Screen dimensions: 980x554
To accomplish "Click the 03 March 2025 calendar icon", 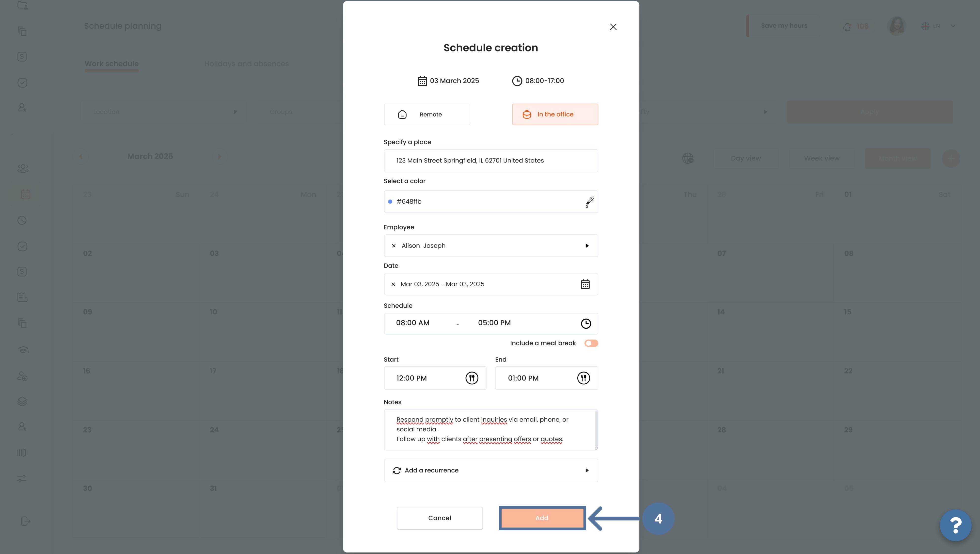I will [x=422, y=81].
